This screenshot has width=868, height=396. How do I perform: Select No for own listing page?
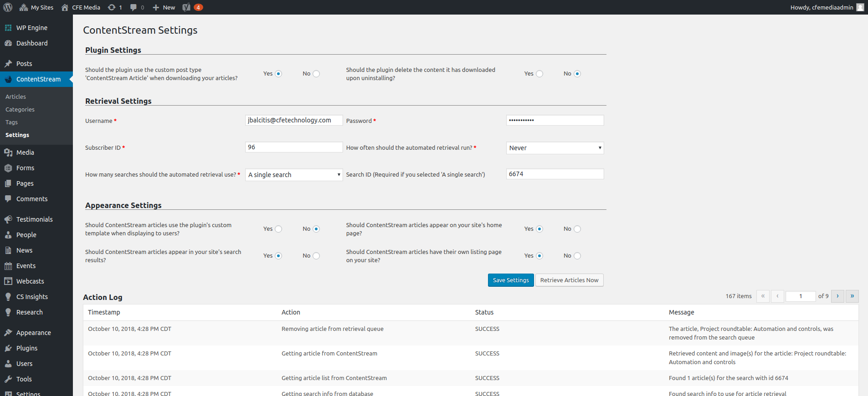pyautogui.click(x=577, y=256)
